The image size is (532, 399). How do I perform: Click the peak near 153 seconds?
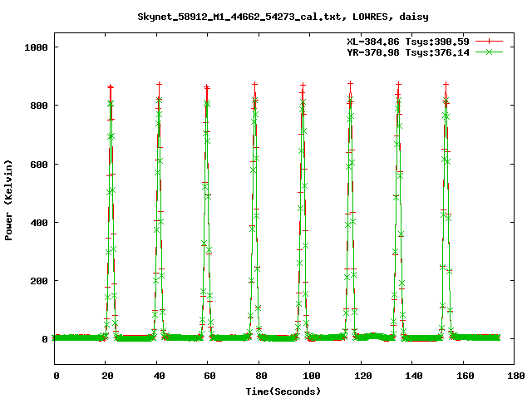(x=446, y=84)
